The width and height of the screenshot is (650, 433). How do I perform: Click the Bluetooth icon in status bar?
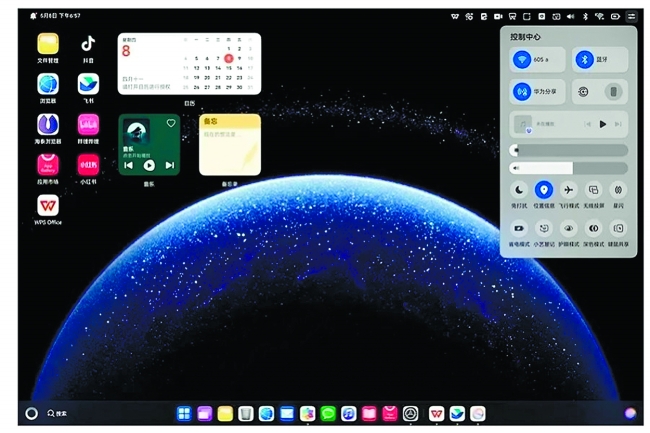(x=585, y=17)
